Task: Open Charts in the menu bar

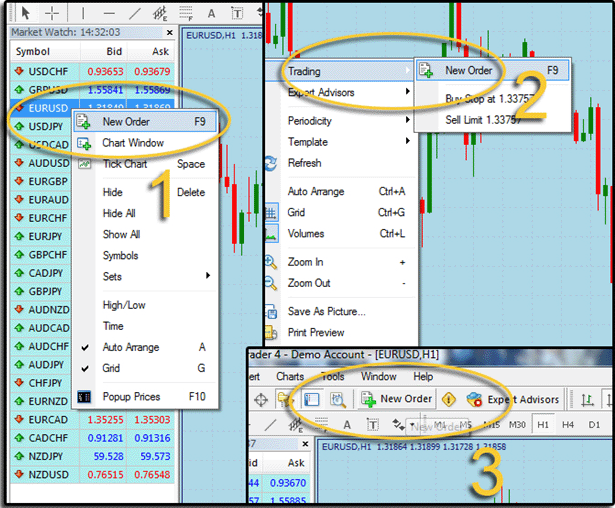Action: pos(290,377)
